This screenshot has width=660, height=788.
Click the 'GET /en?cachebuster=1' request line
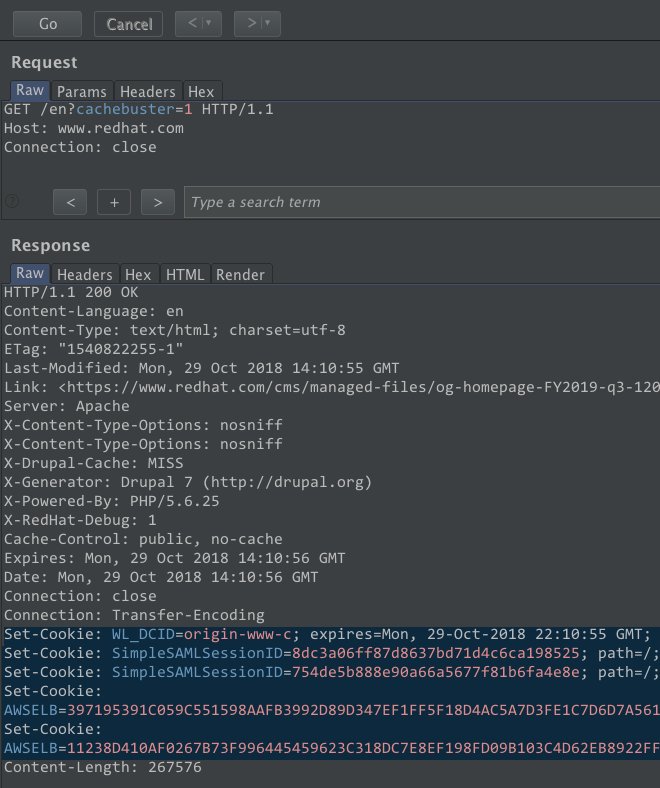point(139,109)
